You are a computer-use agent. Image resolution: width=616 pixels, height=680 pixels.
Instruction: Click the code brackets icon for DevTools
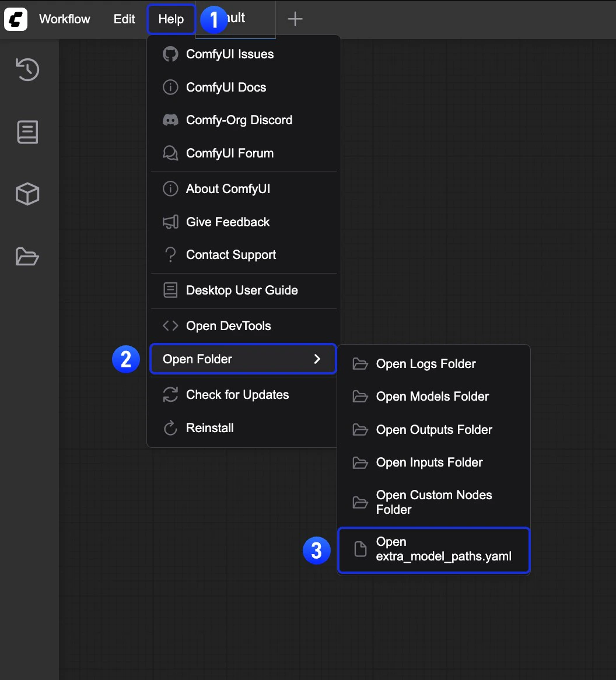pyautogui.click(x=170, y=325)
